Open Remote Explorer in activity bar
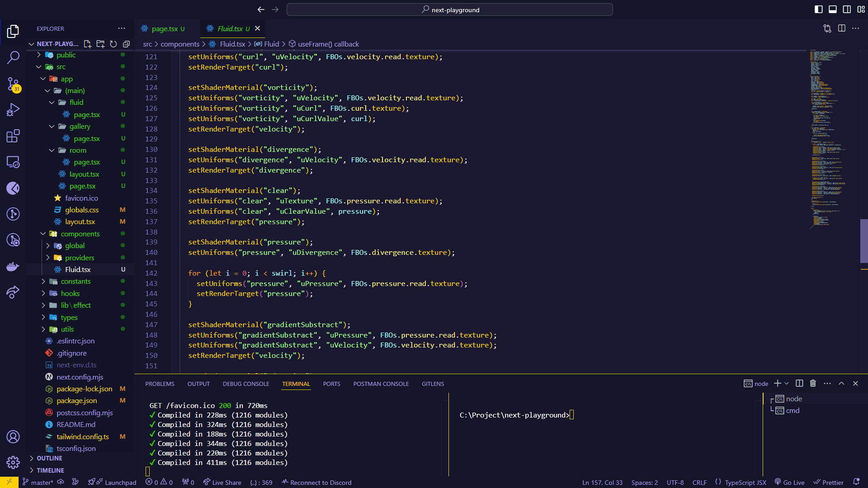The height and width of the screenshot is (488, 868). tap(13, 162)
